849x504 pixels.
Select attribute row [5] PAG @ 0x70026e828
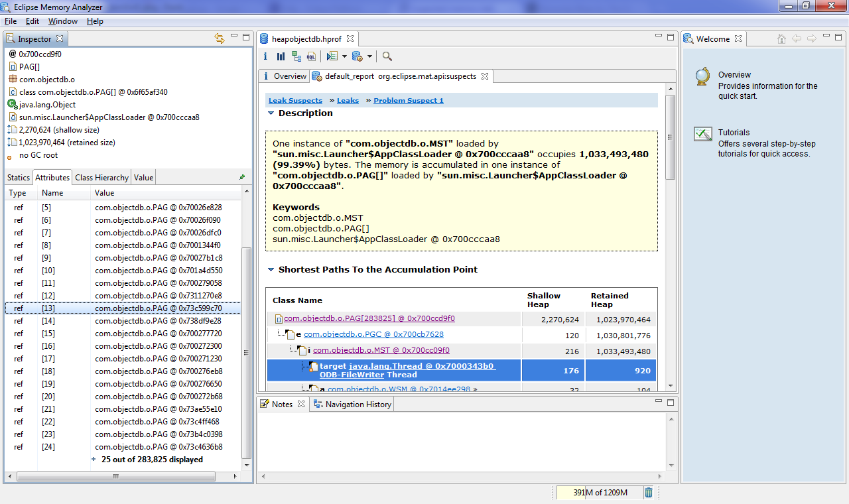[123, 208]
